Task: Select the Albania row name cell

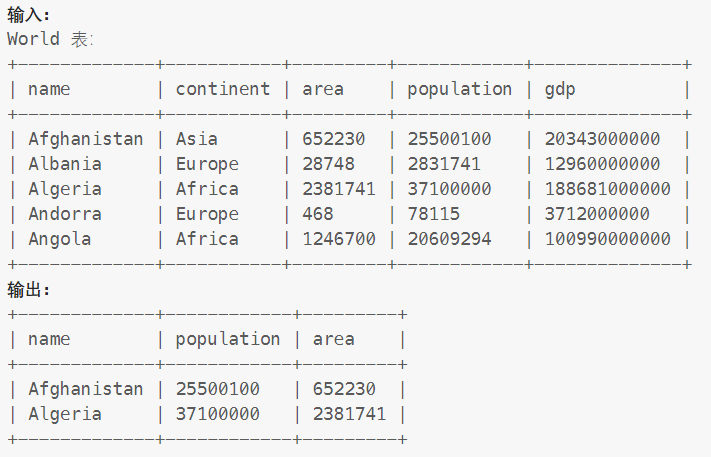Action: pos(65,164)
